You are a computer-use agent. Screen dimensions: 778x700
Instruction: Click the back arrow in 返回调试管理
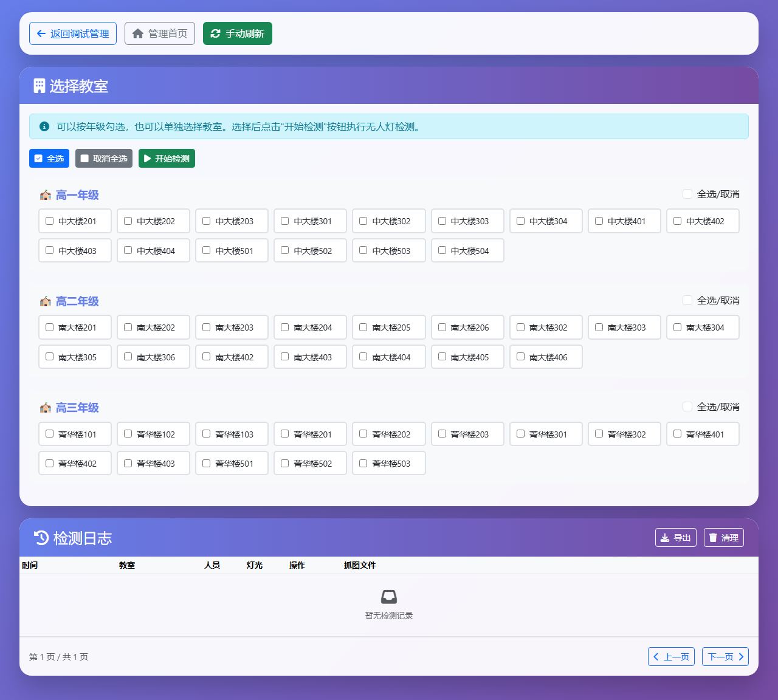point(41,33)
